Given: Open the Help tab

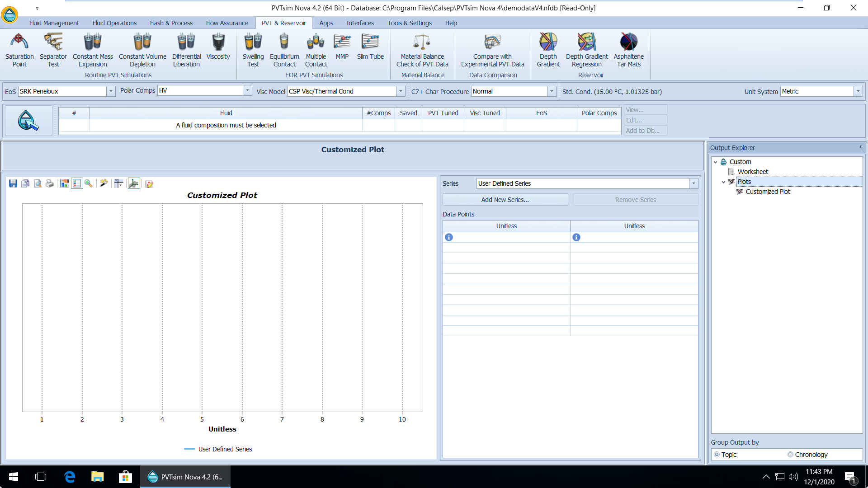Looking at the screenshot, I should click(451, 23).
